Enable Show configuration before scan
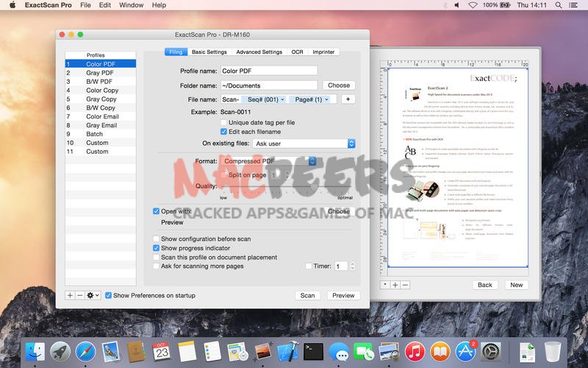The image size is (588, 368). click(x=156, y=238)
